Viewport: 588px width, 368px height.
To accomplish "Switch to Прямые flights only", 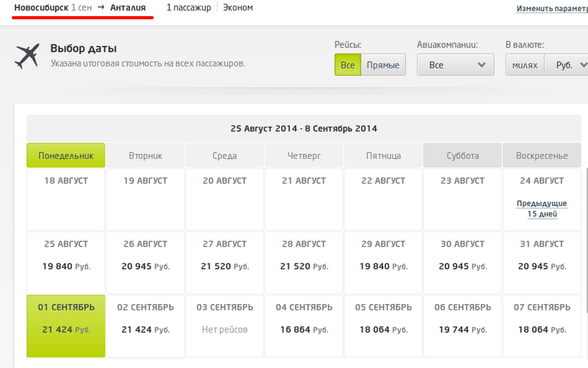I will (x=383, y=65).
